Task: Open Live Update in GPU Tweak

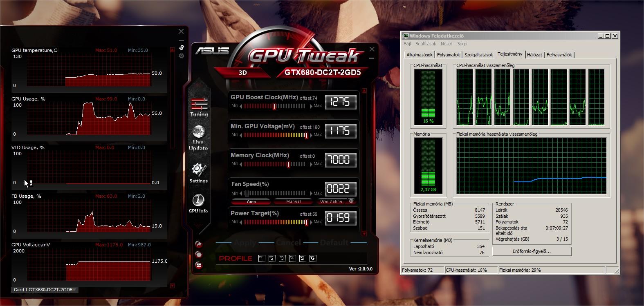Action: pos(198,138)
